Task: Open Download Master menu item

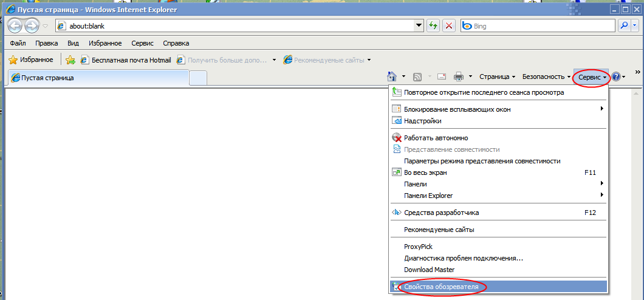Action: 498,270
